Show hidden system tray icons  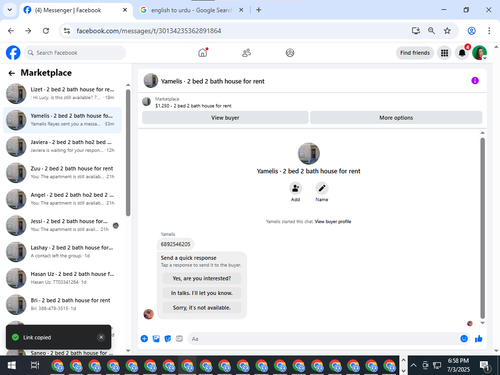click(413, 365)
